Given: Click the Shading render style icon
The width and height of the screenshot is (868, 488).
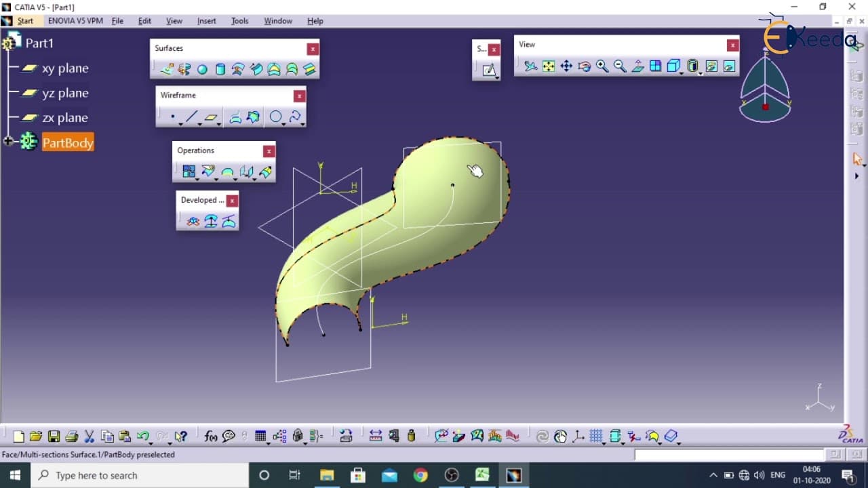Looking at the screenshot, I should (692, 66).
